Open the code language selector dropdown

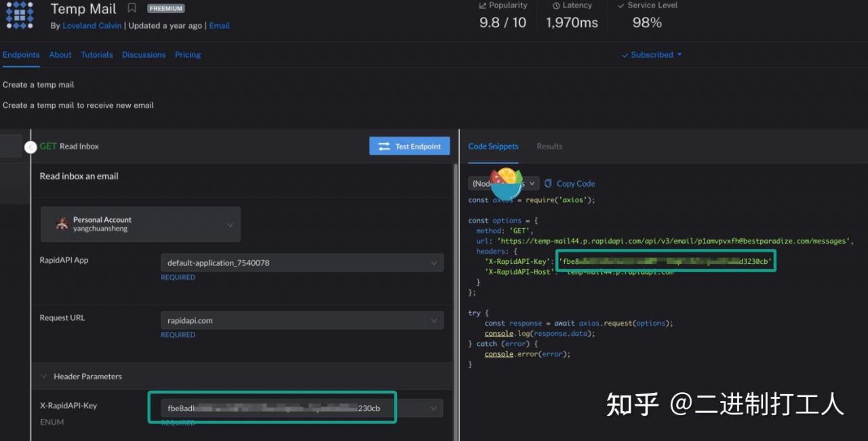pos(504,183)
